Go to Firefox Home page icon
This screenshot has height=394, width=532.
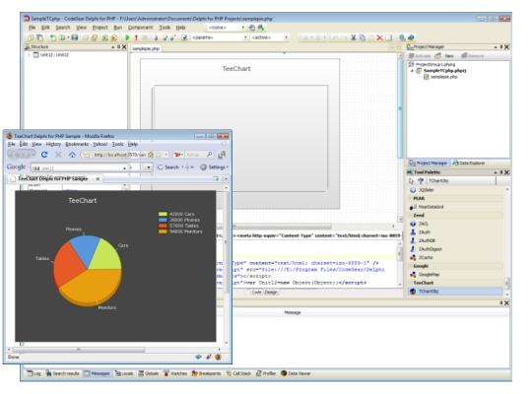click(x=72, y=155)
